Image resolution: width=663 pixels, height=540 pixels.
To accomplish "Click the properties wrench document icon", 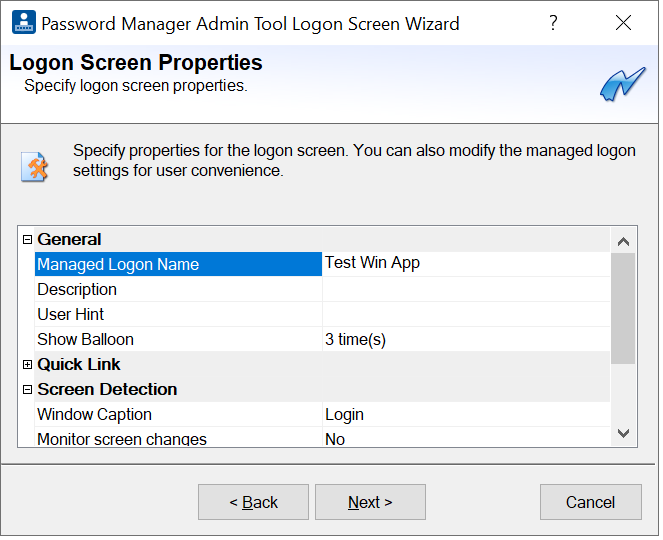I will (35, 166).
